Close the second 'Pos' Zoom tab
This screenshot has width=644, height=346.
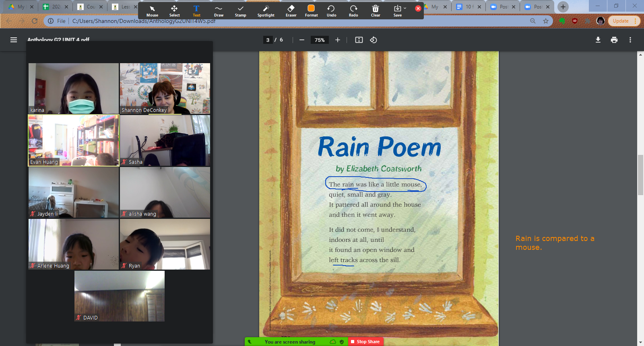pyautogui.click(x=548, y=7)
